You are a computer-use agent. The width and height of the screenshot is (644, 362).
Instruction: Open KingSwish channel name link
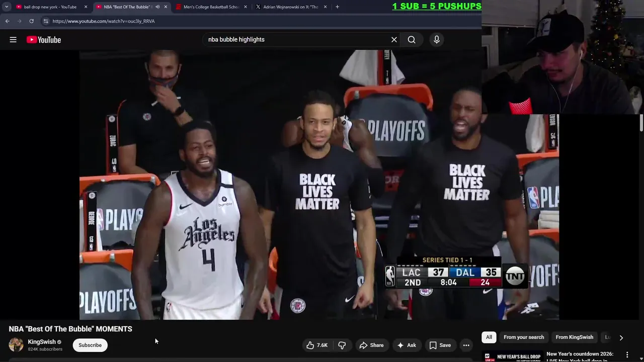pyautogui.click(x=42, y=342)
